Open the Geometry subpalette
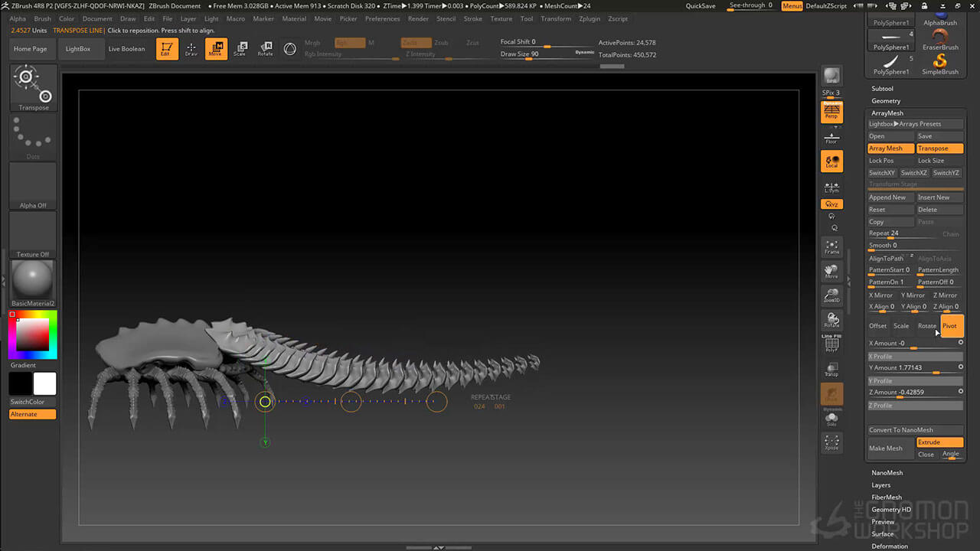The height and width of the screenshot is (551, 980). click(886, 101)
